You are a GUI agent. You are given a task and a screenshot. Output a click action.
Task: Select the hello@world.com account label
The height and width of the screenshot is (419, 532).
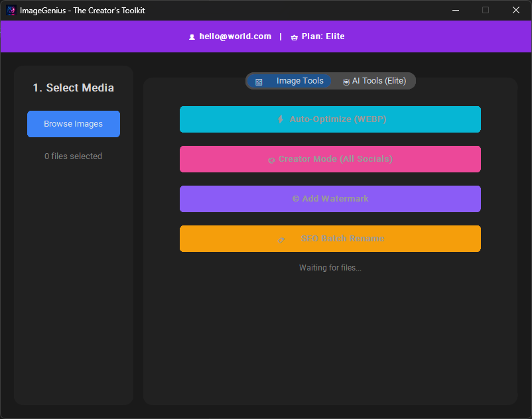click(235, 36)
